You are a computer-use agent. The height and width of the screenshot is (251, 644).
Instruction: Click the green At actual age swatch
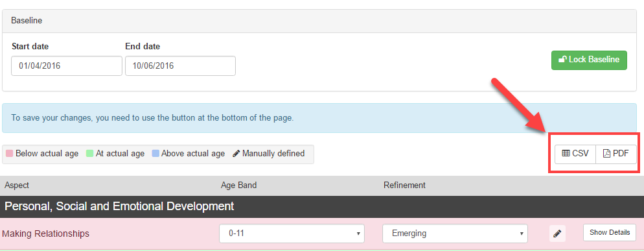89,154
